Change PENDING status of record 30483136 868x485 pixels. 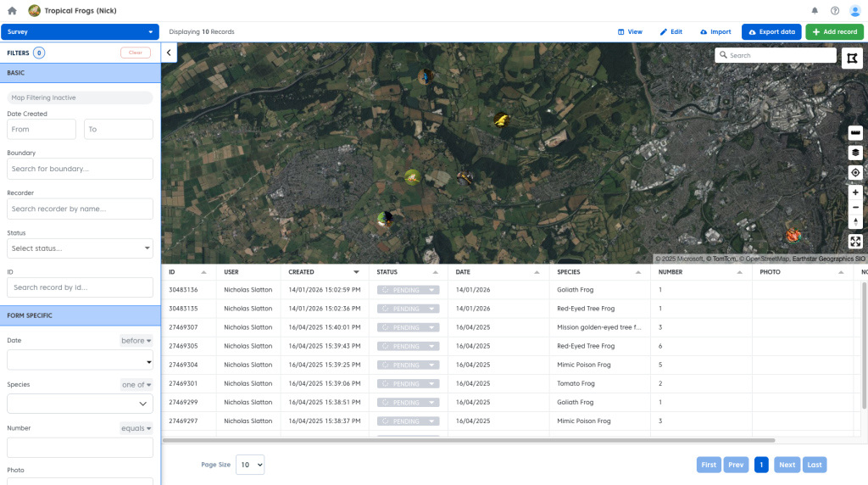[x=408, y=290]
